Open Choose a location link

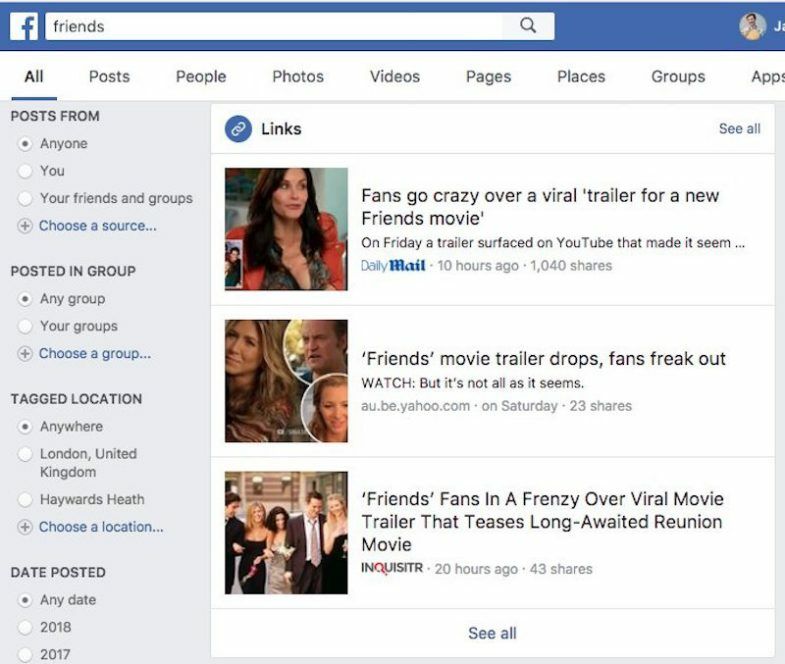[x=101, y=527]
